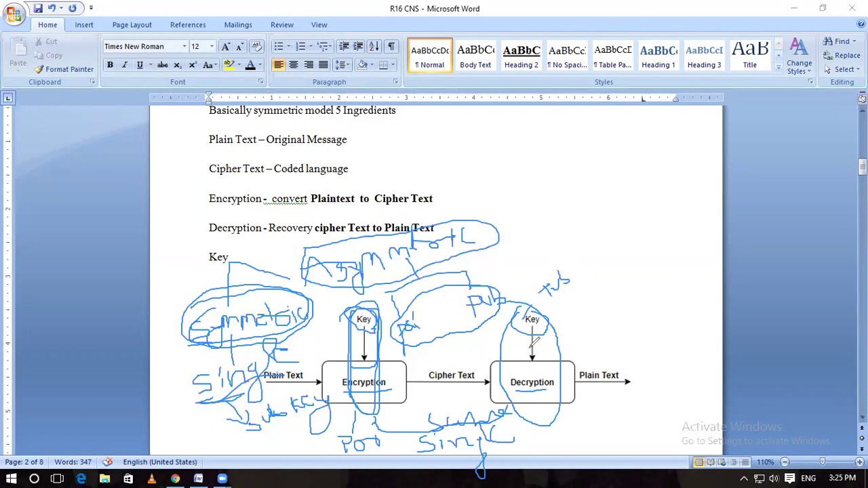The width and height of the screenshot is (868, 488).
Task: Apply strikethrough formatting
Action: pyautogui.click(x=162, y=65)
